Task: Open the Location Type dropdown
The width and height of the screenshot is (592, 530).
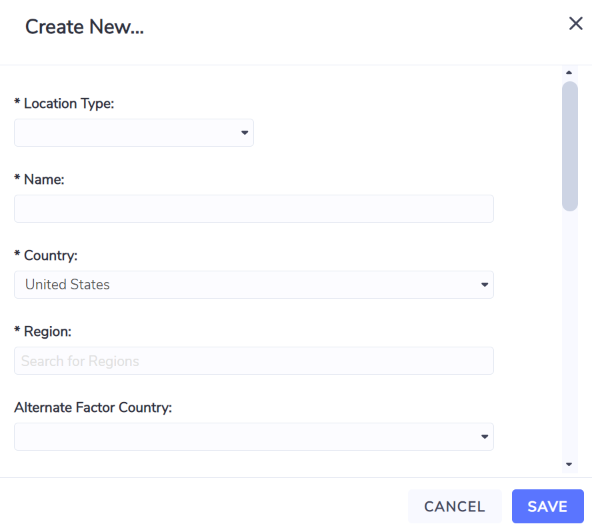Action: pos(134,132)
